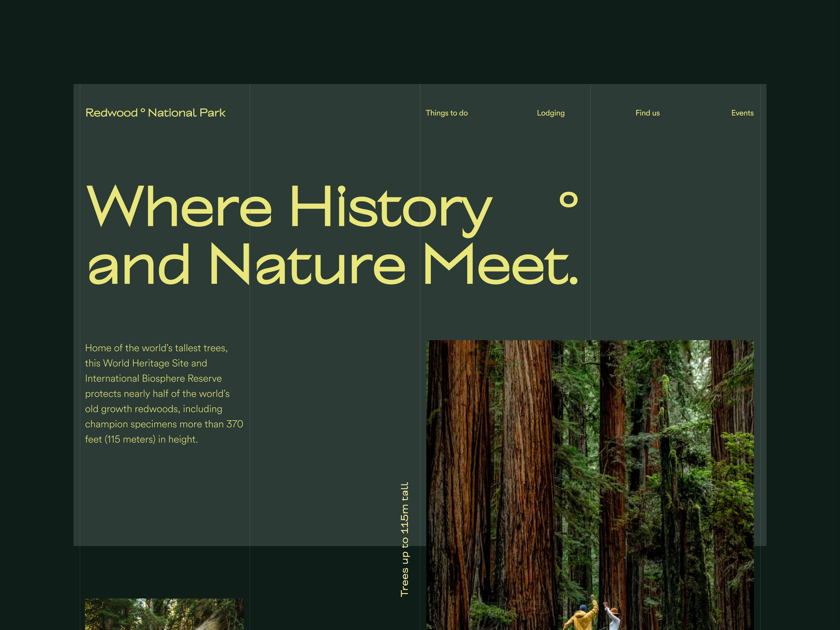Click the Home of the world's tallest trees line
The height and width of the screenshot is (630, 840).
coord(156,348)
